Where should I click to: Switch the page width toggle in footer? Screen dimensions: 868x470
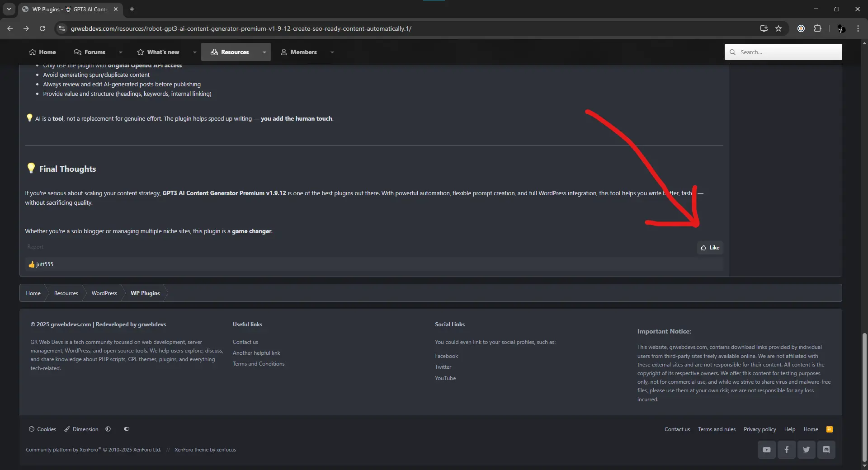tap(127, 429)
